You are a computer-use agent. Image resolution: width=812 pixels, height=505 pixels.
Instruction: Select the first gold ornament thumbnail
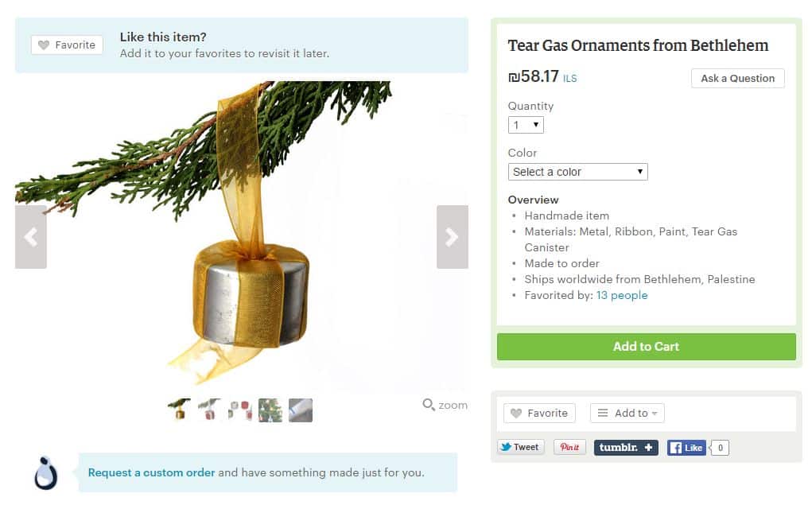coord(179,410)
